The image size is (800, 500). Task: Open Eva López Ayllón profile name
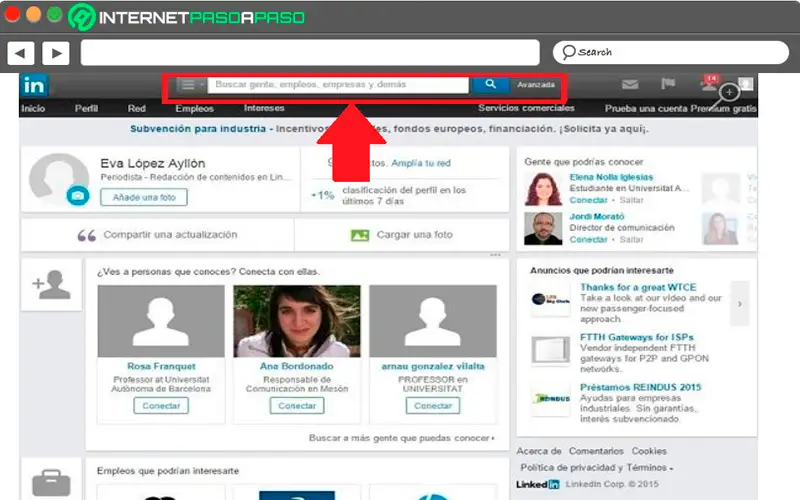(x=153, y=163)
